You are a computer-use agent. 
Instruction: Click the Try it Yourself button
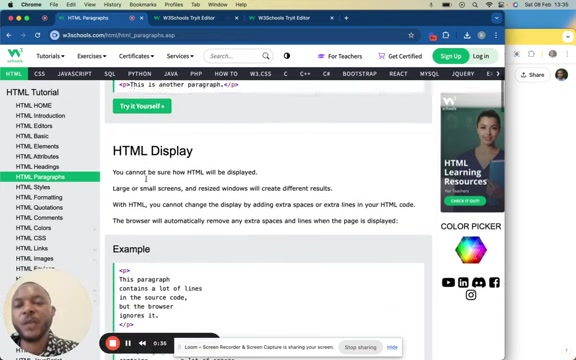[x=142, y=106]
